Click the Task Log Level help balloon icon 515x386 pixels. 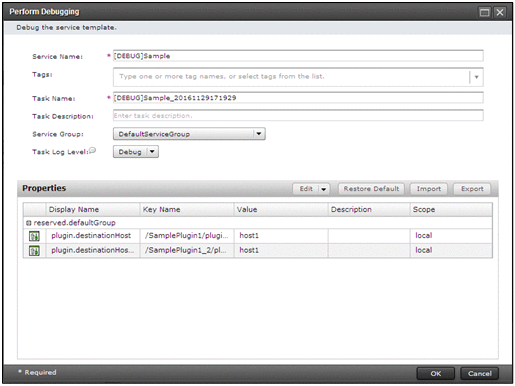pos(92,150)
